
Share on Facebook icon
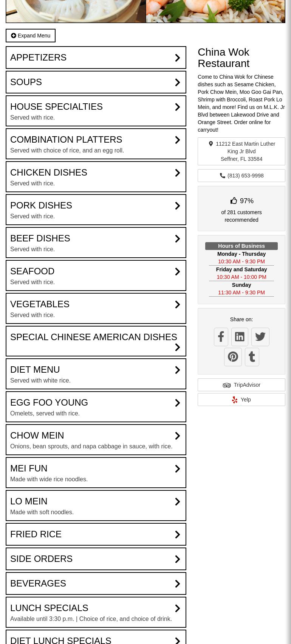pos(221,337)
